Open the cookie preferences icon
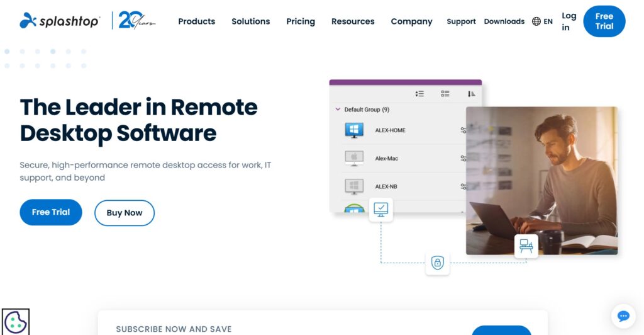 (x=16, y=322)
